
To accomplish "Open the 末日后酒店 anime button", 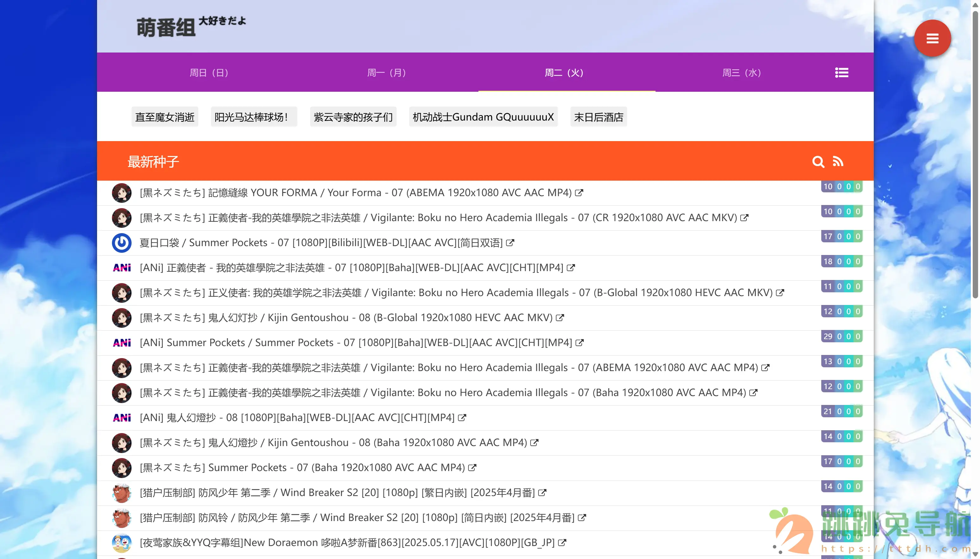I will coord(598,116).
